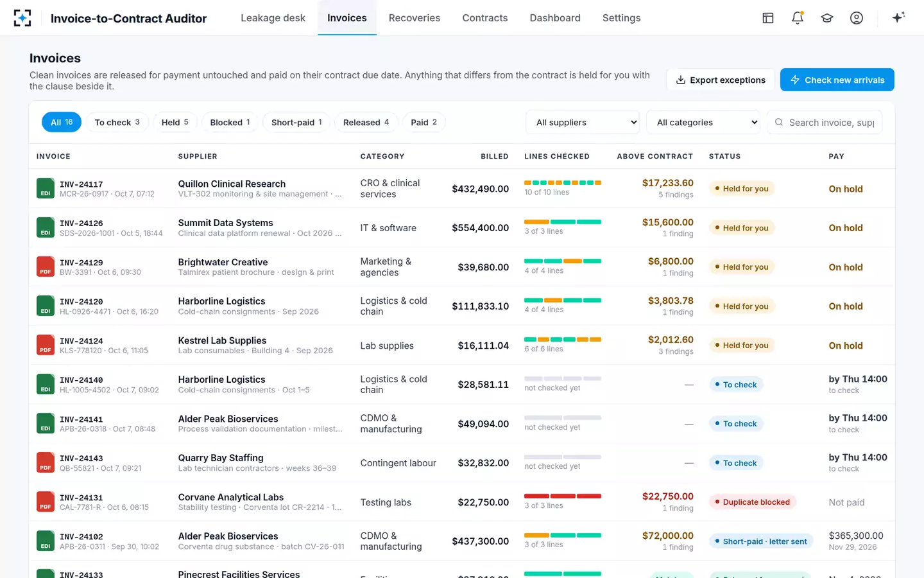Click the Check new arrivals button
Screen dimensions: 924x578
(837, 80)
